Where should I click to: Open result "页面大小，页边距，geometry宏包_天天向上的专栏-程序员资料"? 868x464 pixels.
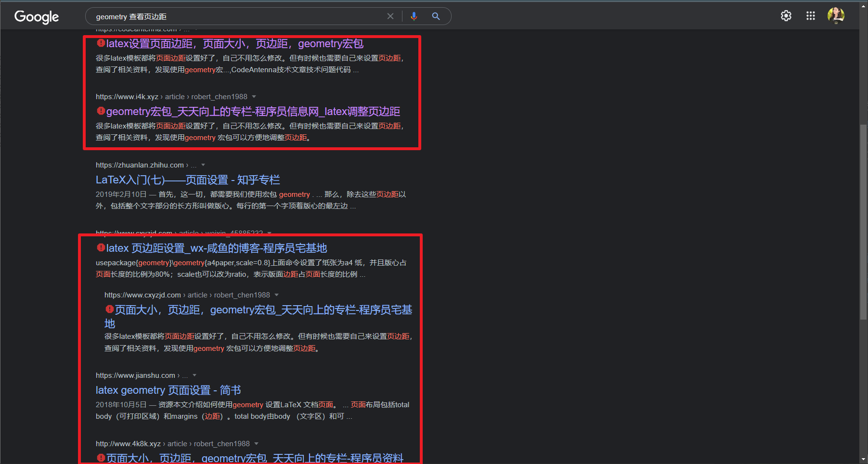click(x=255, y=458)
